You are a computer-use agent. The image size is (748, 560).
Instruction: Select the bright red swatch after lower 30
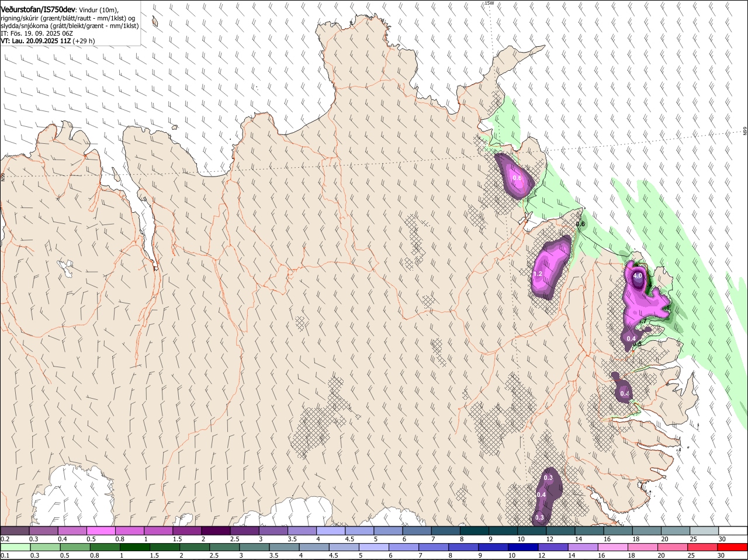732,547
